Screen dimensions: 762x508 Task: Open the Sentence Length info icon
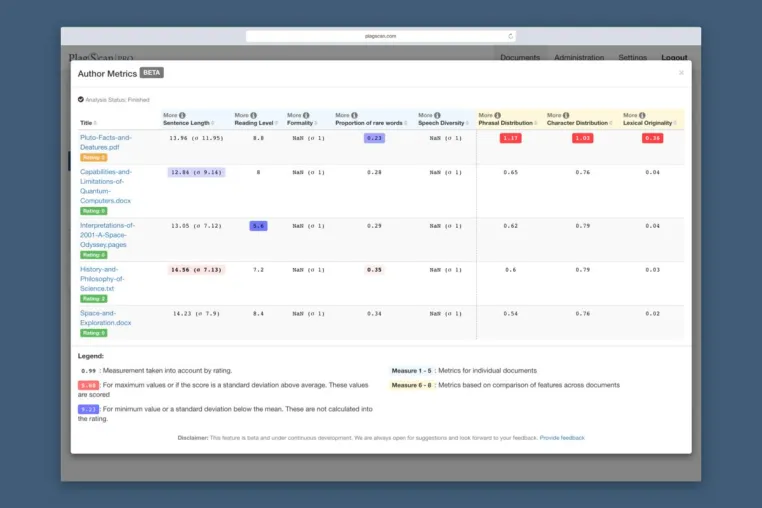coord(182,115)
